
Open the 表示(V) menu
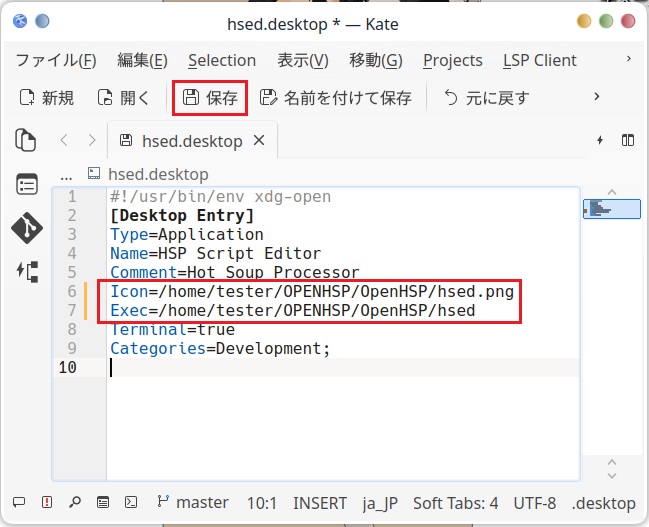(x=303, y=60)
